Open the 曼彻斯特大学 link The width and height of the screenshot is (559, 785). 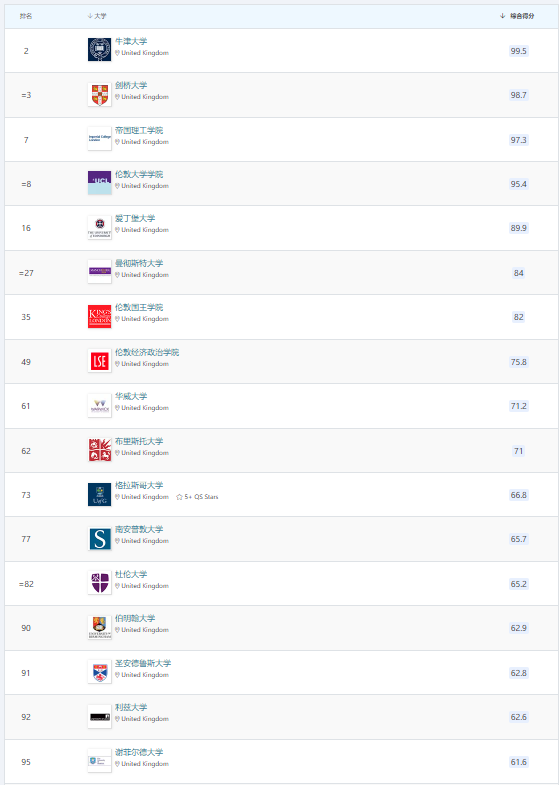coord(139,263)
